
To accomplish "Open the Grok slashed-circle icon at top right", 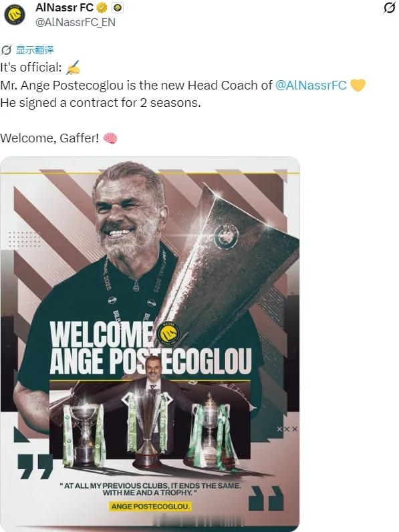I will click(x=390, y=8).
